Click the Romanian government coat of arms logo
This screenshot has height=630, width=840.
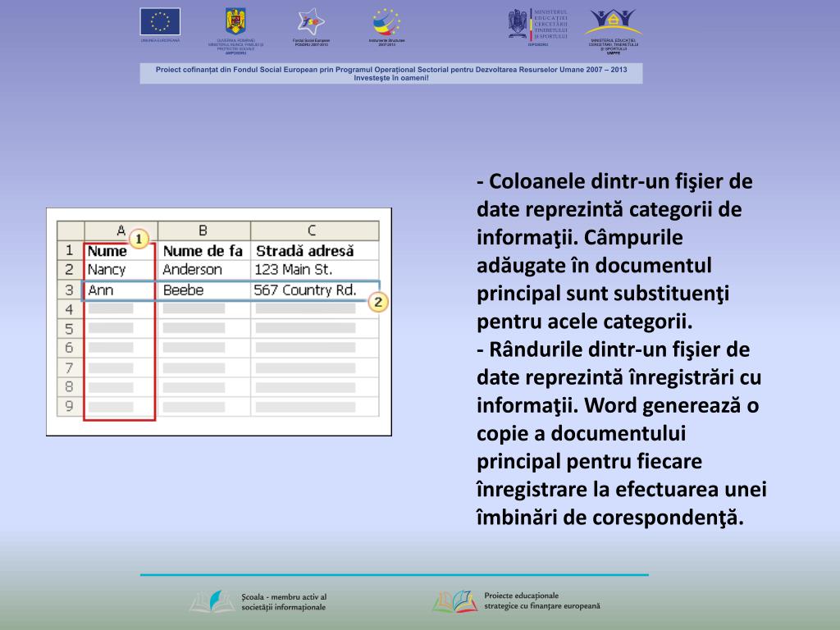[x=235, y=21]
